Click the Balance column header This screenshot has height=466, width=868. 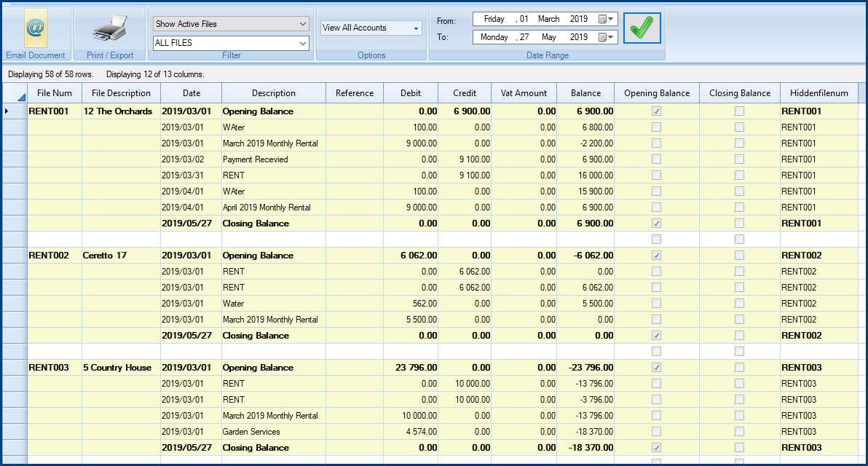(x=585, y=93)
